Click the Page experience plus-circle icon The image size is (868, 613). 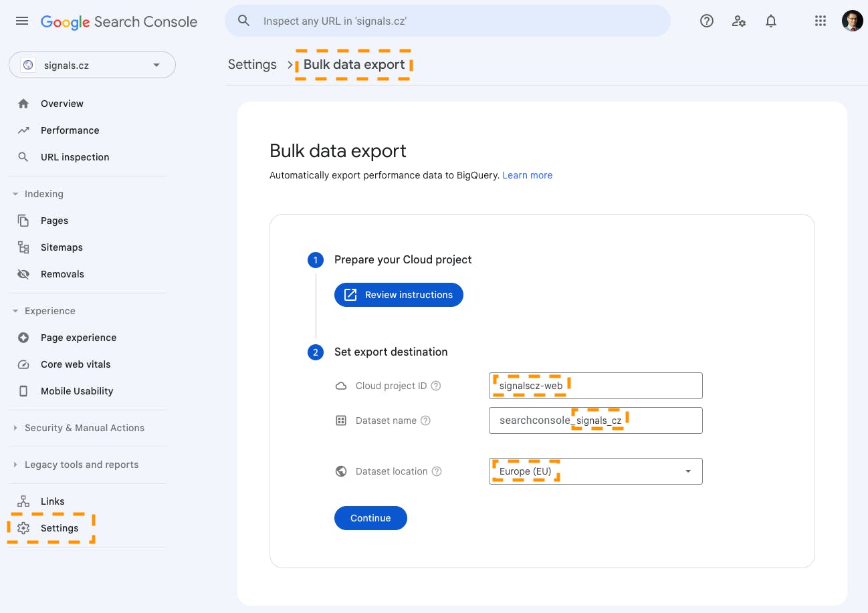coord(23,338)
